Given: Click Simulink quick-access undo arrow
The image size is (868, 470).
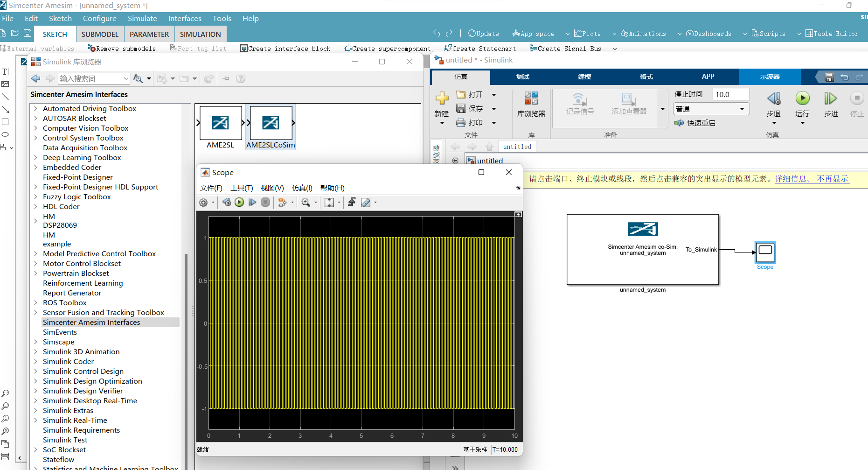Looking at the screenshot, I should pos(844,77).
